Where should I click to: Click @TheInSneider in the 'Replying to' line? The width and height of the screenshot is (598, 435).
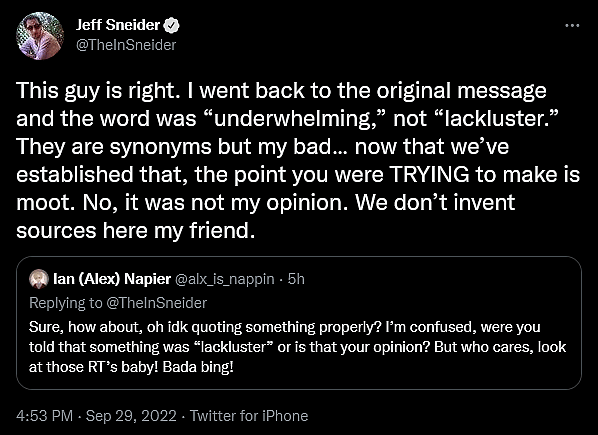pyautogui.click(x=156, y=303)
